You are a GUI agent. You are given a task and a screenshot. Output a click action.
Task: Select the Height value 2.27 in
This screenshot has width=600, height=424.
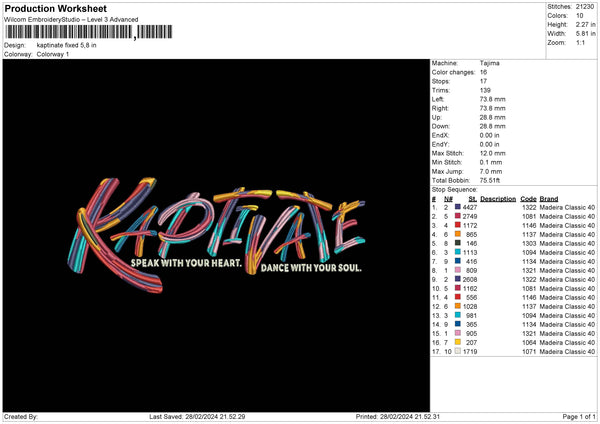(585, 24)
